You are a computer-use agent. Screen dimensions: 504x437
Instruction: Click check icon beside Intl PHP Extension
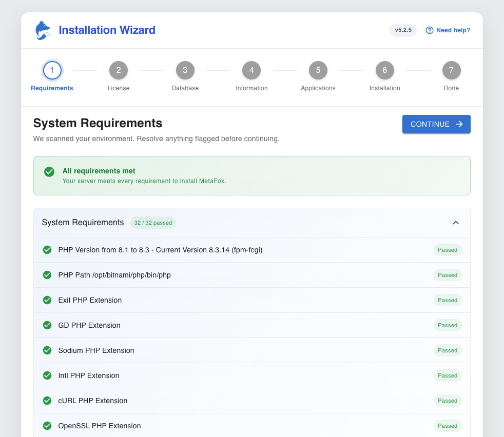click(47, 375)
